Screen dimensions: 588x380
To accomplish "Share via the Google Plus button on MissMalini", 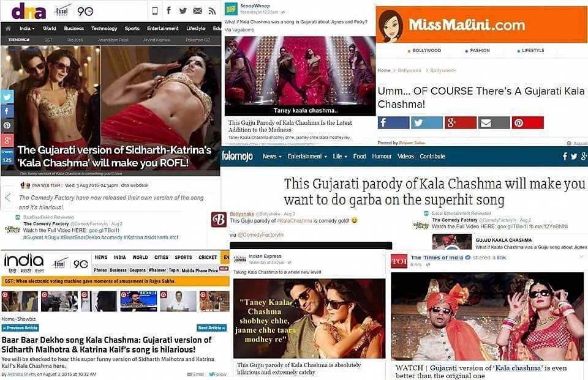I will point(461,122).
